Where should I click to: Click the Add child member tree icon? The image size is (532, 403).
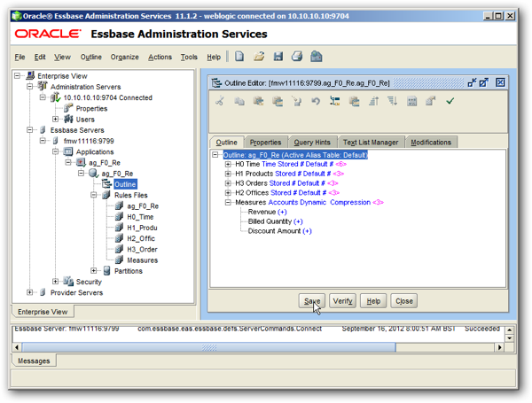(x=335, y=101)
